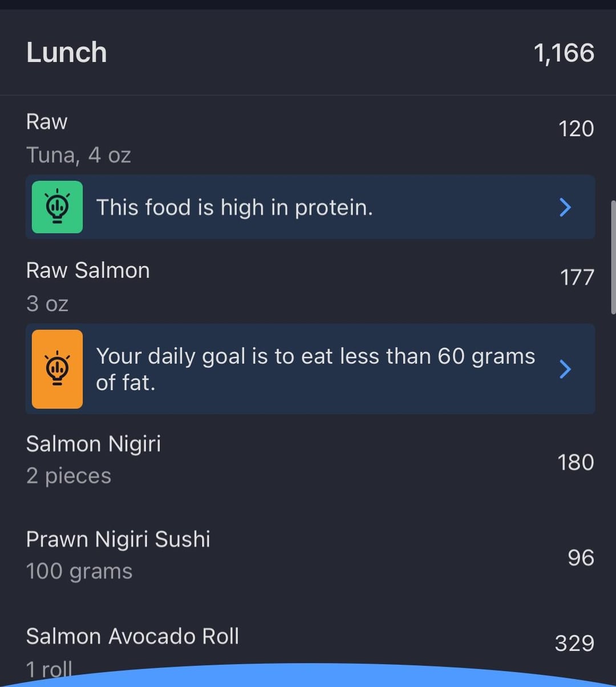616x687 pixels.
Task: Tap the 180 calorie value for Salmon Nigiri
Action: (x=576, y=462)
